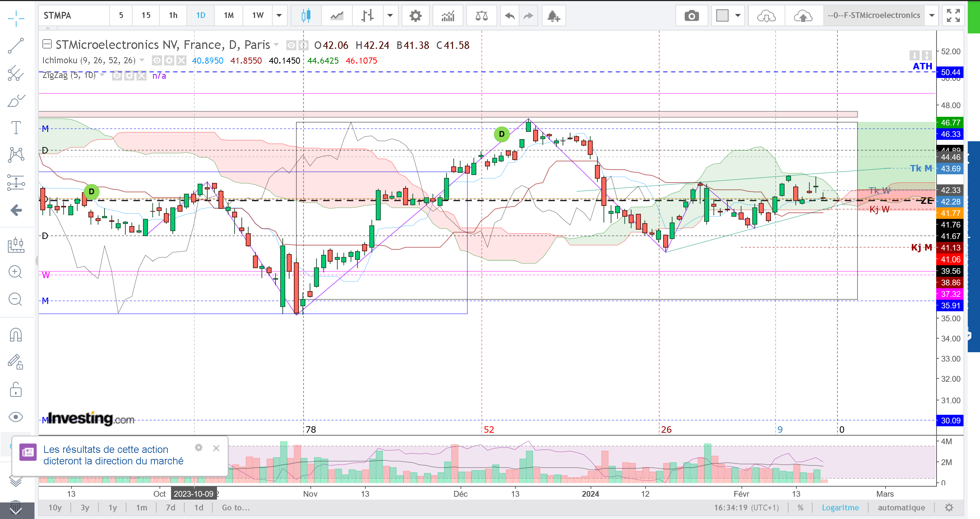Take a chart snapshot with camera icon
Viewport: 980px width, 519px height.
point(691,15)
